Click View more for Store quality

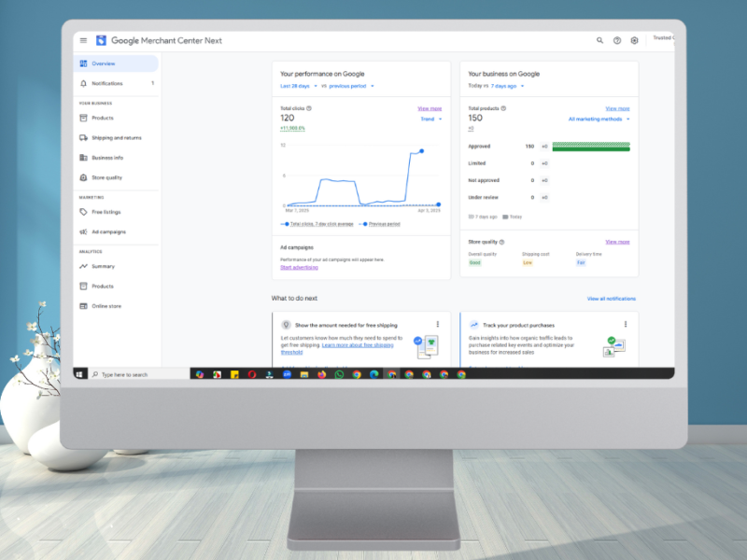pyautogui.click(x=617, y=242)
